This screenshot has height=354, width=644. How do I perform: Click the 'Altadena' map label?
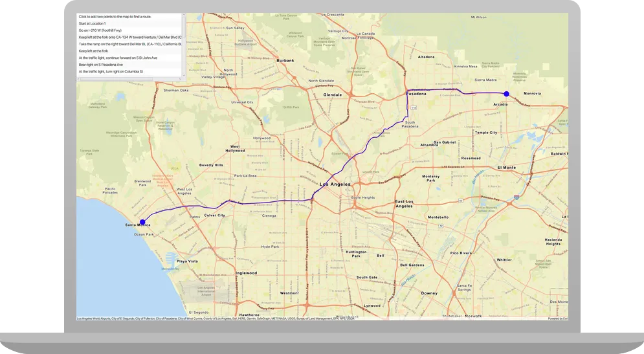pos(426,57)
